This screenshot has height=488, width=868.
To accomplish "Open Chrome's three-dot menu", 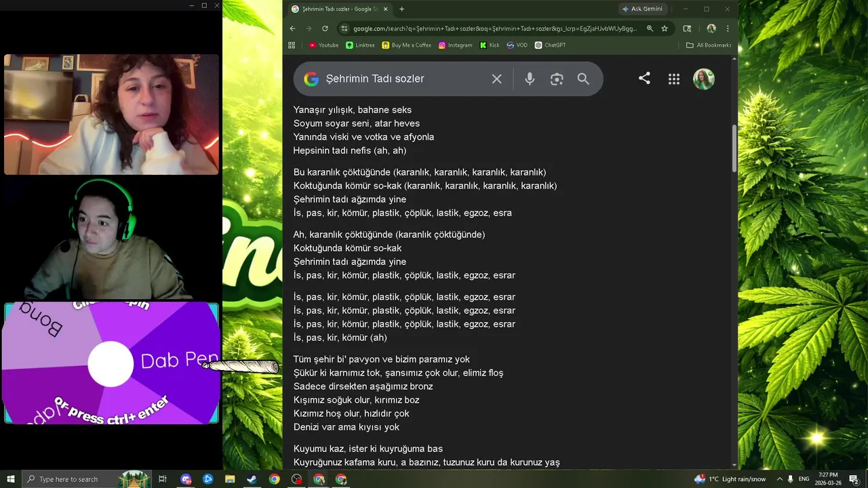I will pyautogui.click(x=728, y=28).
